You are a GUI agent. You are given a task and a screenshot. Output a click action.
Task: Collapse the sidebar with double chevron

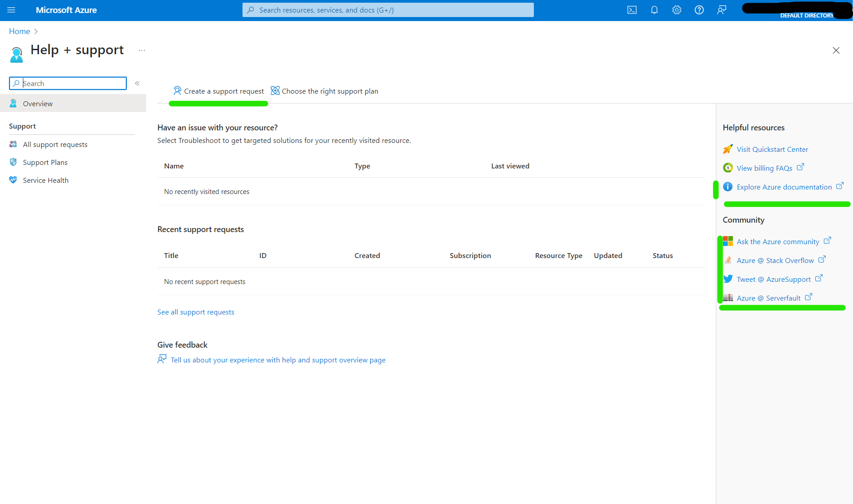point(137,83)
